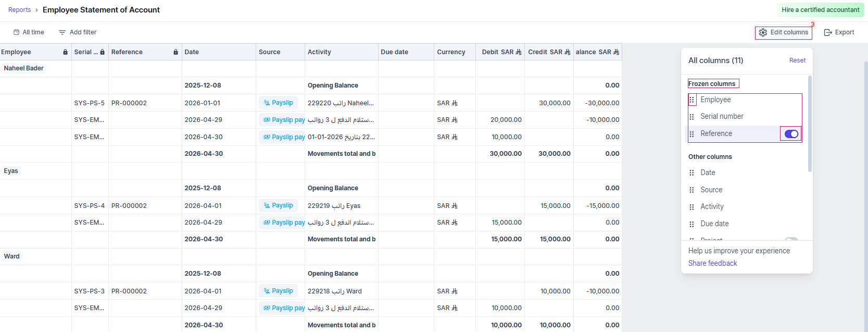Select Due date in Other columns list
Image resolution: width=868 pixels, height=332 pixels.
[x=714, y=224]
